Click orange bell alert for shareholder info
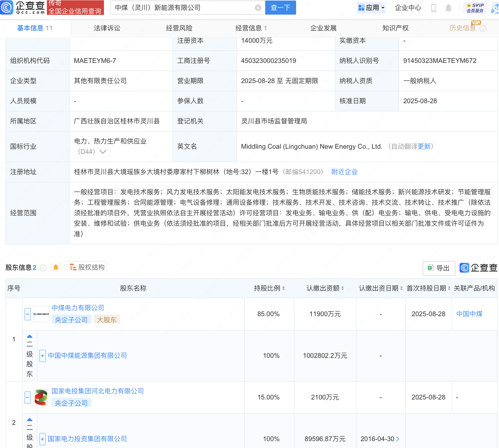The width and height of the screenshot is (499, 448). 56,267
